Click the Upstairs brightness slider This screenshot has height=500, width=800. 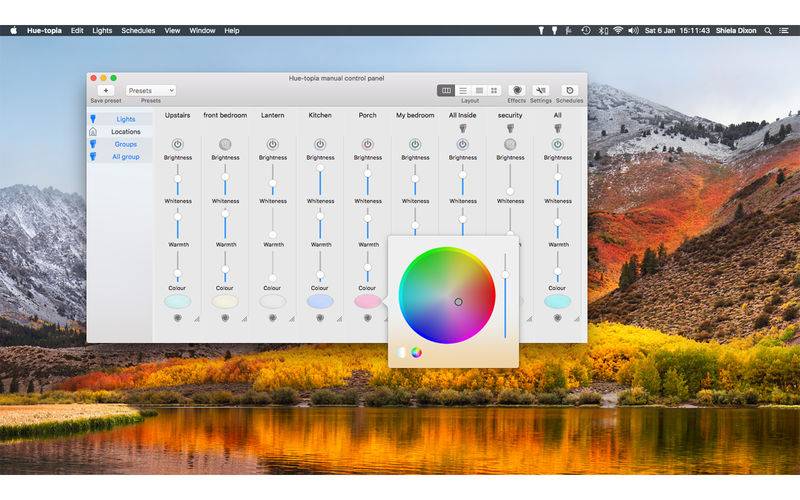tap(178, 179)
